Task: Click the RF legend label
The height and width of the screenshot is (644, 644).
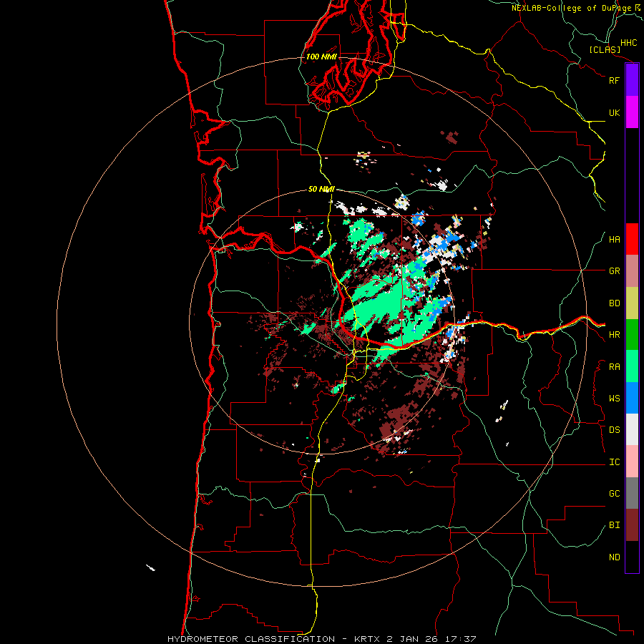Action: [614, 80]
